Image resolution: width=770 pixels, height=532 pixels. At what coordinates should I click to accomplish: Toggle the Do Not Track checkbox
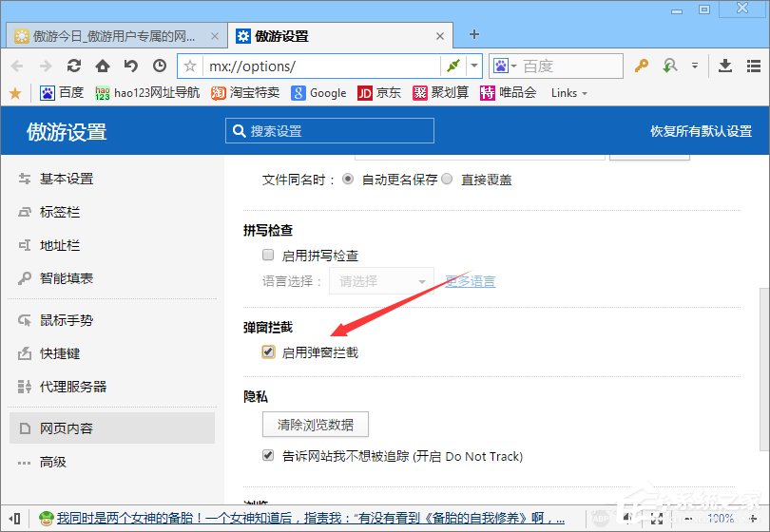pyautogui.click(x=268, y=455)
